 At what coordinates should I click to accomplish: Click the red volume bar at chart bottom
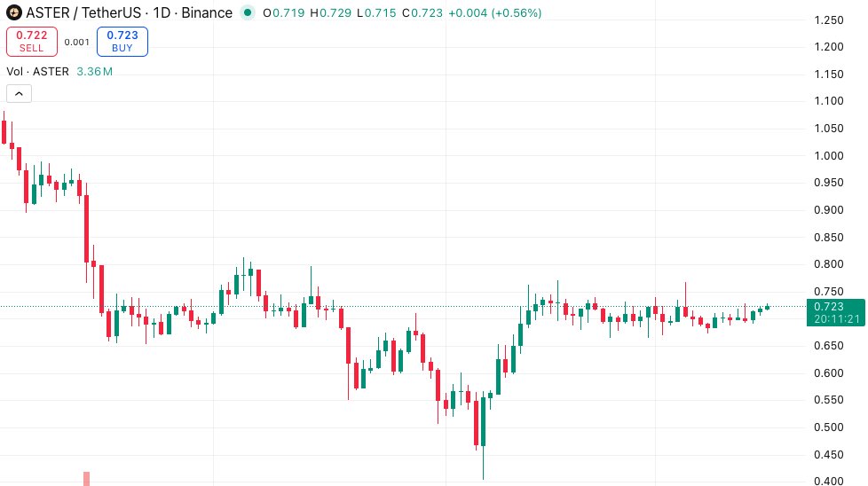point(86,479)
